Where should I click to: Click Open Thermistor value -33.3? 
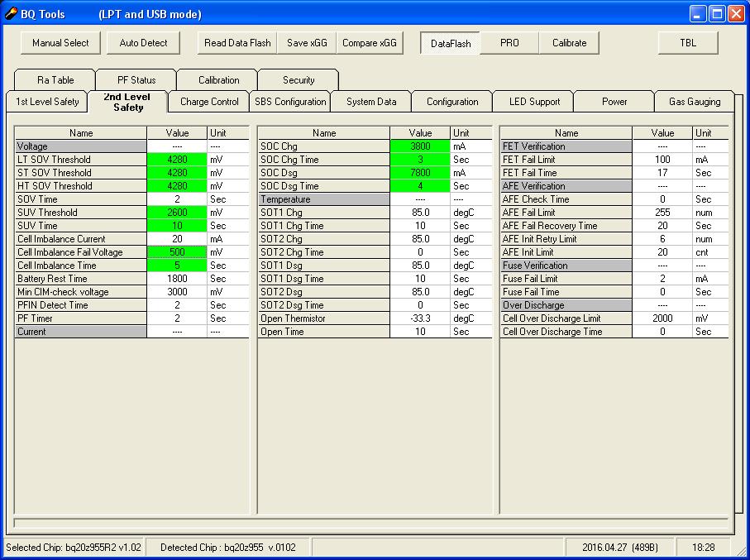point(420,318)
